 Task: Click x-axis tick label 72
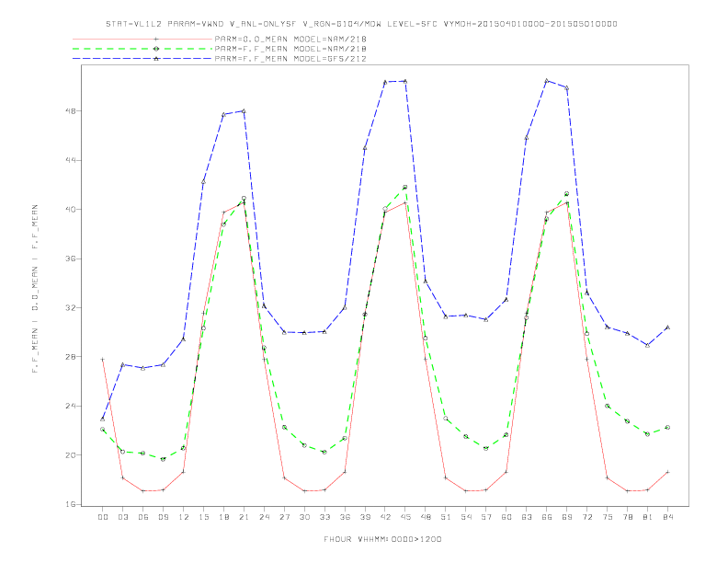pyautogui.click(x=586, y=517)
